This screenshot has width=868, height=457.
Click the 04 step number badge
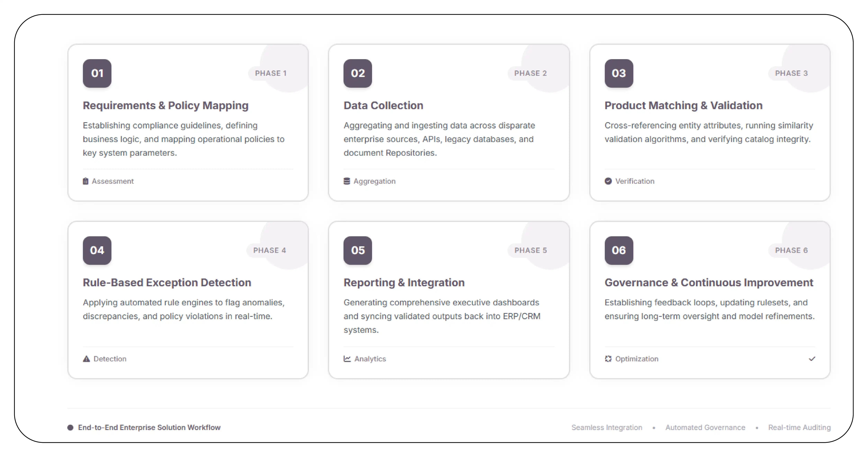pyautogui.click(x=97, y=251)
